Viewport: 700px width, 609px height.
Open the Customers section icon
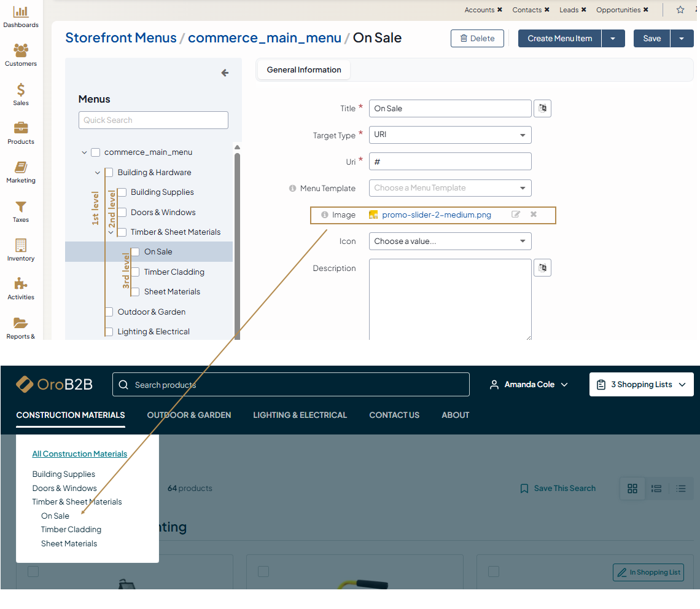pyautogui.click(x=21, y=51)
